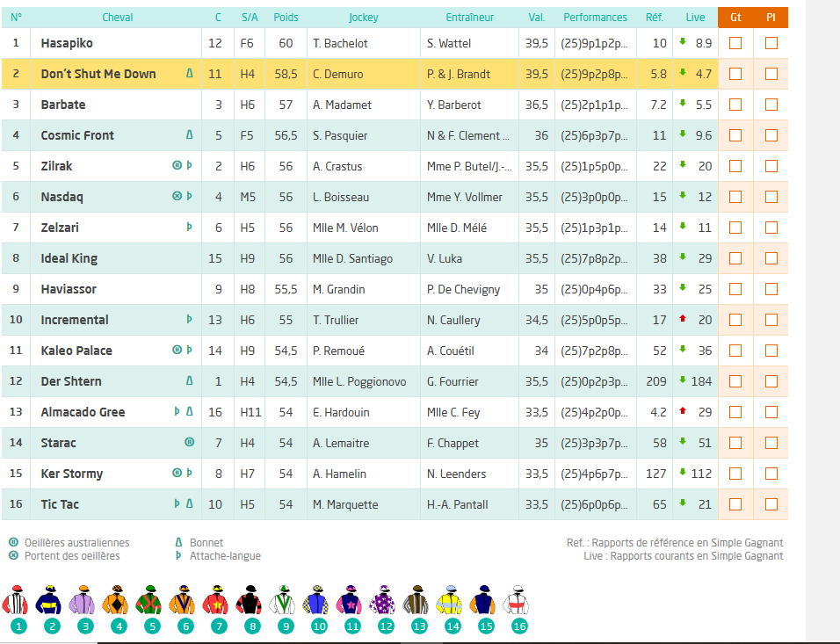Click Der Shtern's performances text
Screen dimensions: 840x644
(x=594, y=381)
